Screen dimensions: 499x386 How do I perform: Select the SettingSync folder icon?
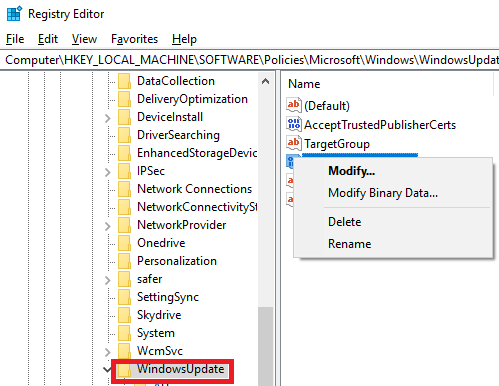click(x=125, y=297)
